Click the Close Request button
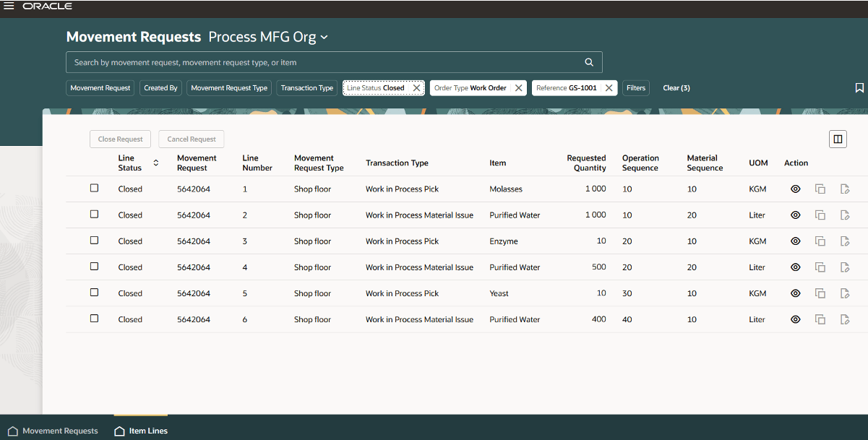Image resolution: width=868 pixels, height=440 pixels. point(121,139)
